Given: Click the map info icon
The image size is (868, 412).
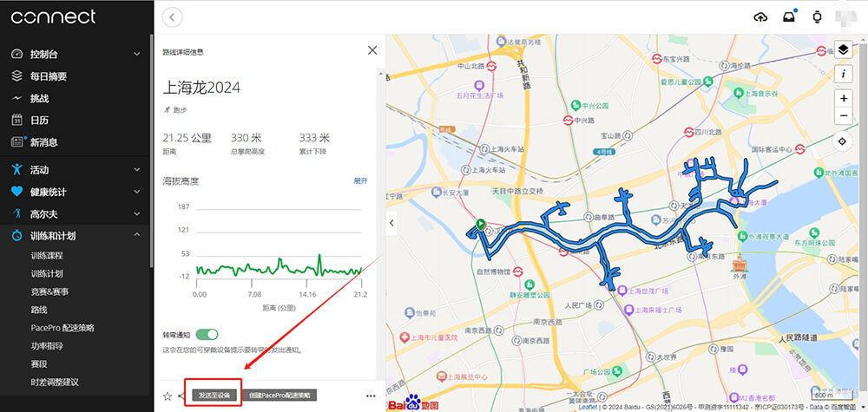Looking at the screenshot, I should [x=843, y=74].
